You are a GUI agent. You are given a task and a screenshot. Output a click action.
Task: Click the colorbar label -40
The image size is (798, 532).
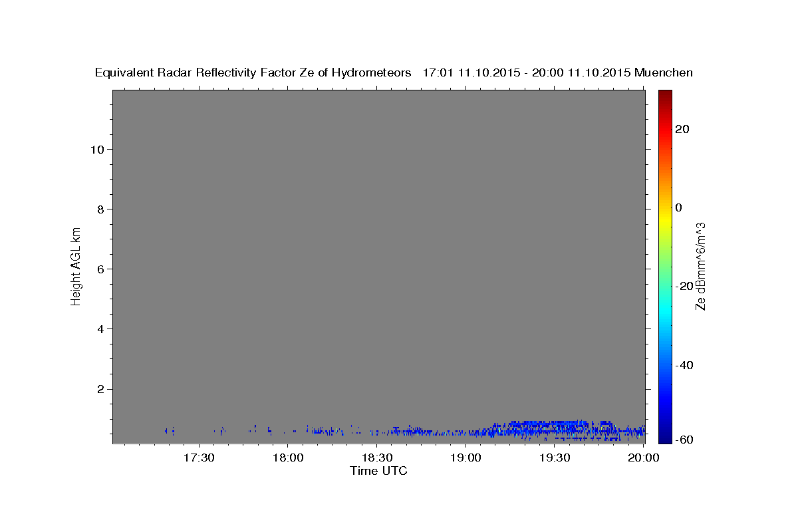pyautogui.click(x=684, y=365)
